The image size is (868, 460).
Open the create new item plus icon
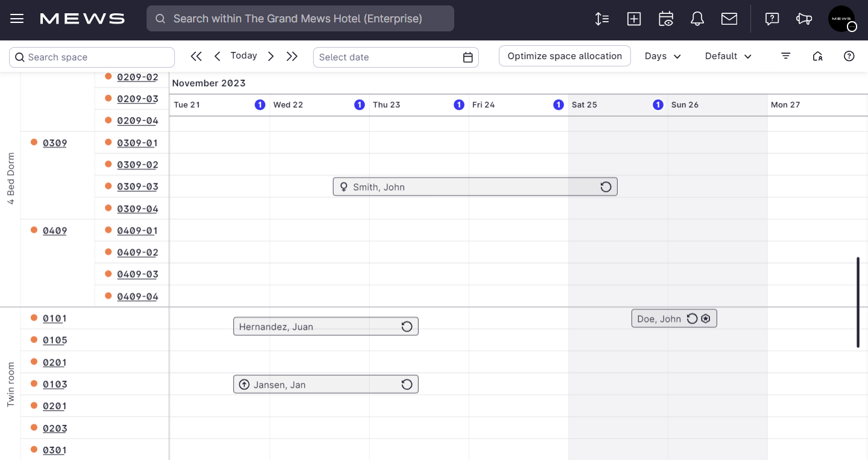[x=634, y=19]
